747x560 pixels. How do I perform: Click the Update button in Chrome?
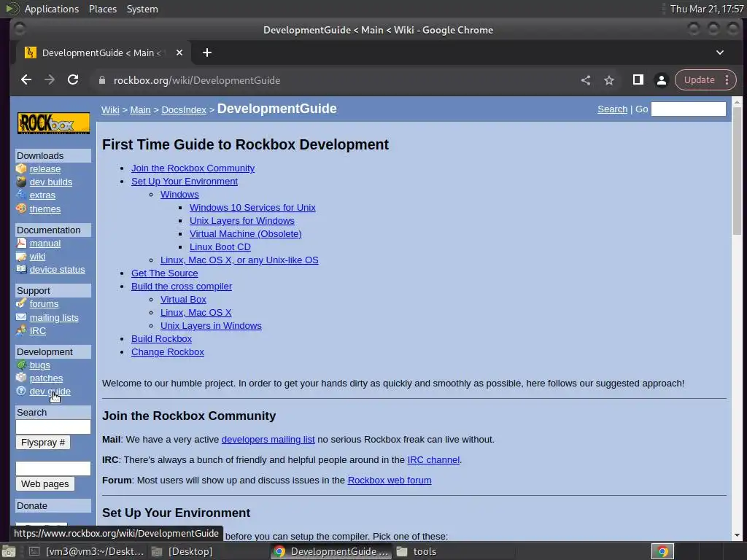coord(700,80)
